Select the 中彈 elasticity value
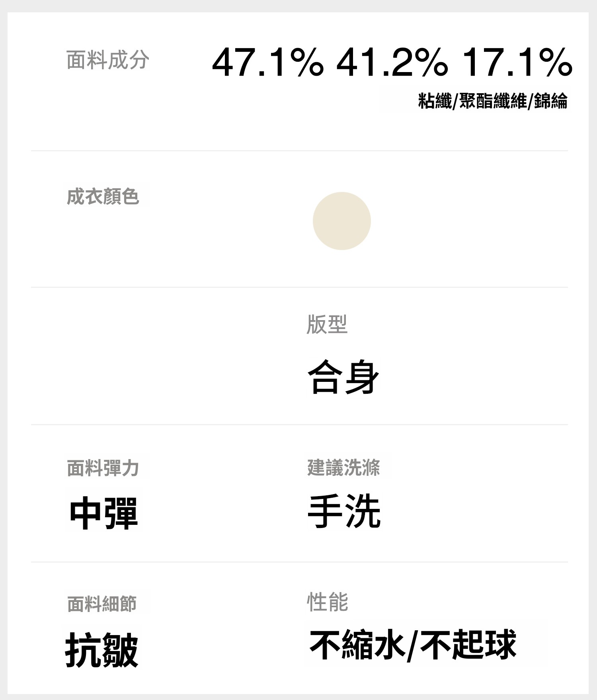This screenshot has height=700, width=597. tap(103, 513)
